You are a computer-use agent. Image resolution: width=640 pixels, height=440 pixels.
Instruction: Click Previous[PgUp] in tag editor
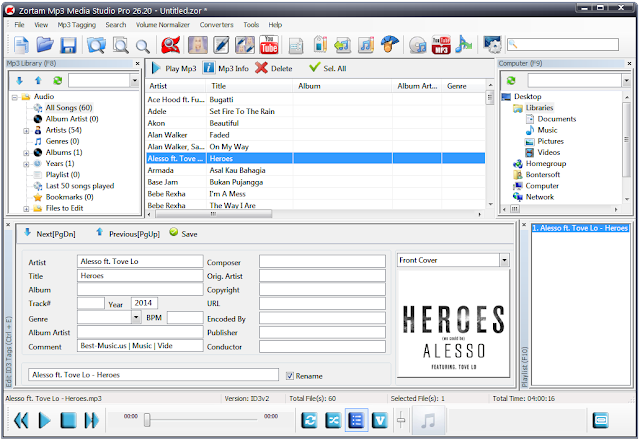tap(128, 233)
